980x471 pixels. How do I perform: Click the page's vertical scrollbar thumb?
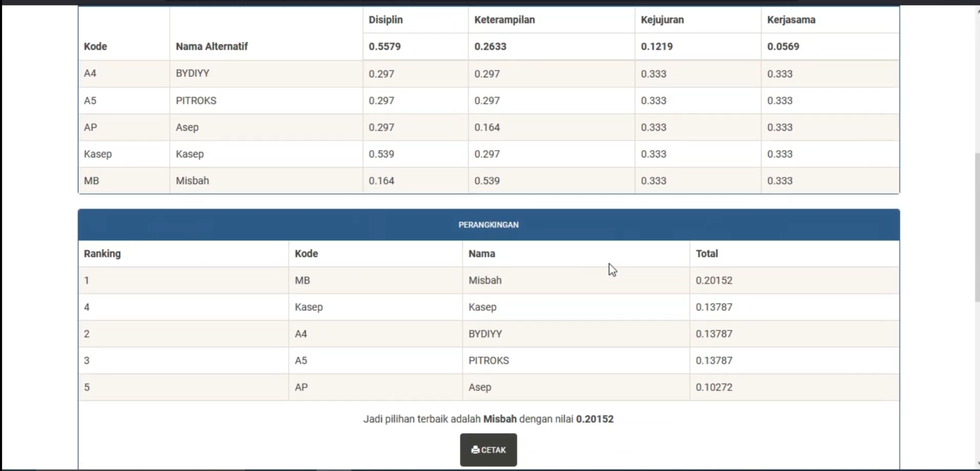(x=977, y=227)
